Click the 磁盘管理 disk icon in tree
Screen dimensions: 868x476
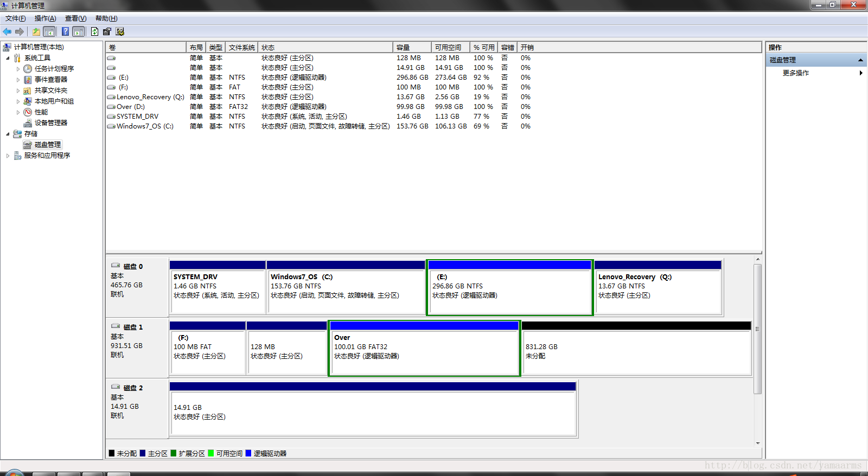[x=28, y=145]
